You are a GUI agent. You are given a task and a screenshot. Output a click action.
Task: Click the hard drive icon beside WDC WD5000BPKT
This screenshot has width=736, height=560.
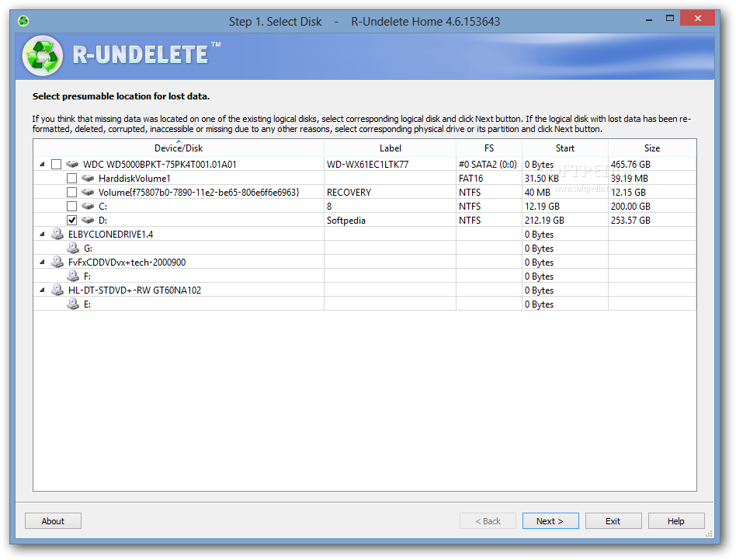tap(72, 165)
